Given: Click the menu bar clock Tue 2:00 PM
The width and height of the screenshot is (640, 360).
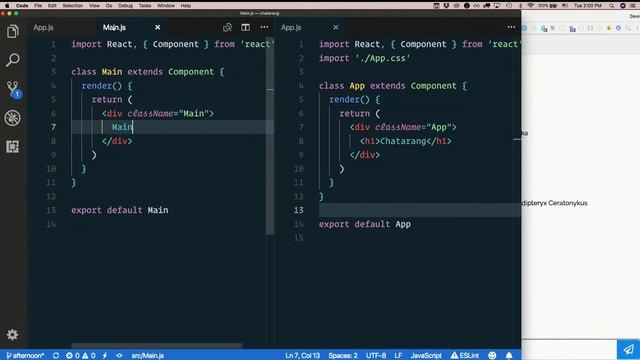Looking at the screenshot, I should tap(588, 6).
